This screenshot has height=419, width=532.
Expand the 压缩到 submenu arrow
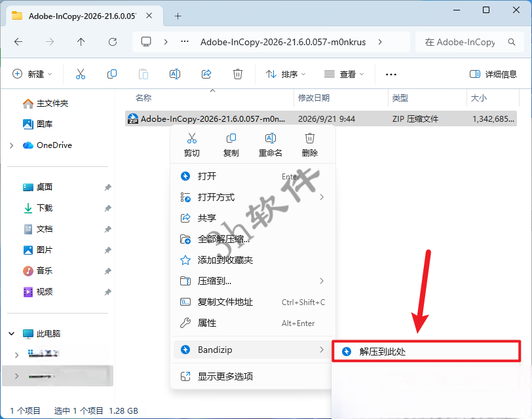pos(322,281)
